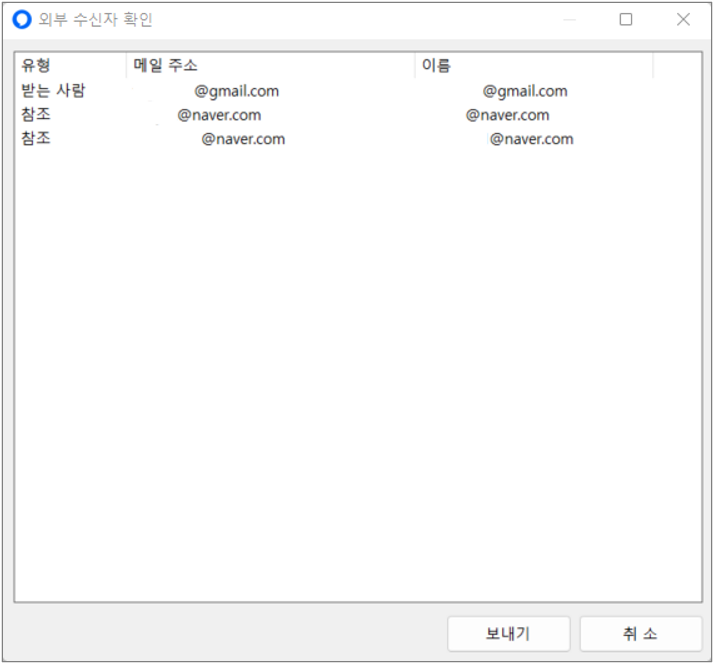Click second 참조 row's @naver.com name entry
Screen dimensions: 715x664
[531, 139]
